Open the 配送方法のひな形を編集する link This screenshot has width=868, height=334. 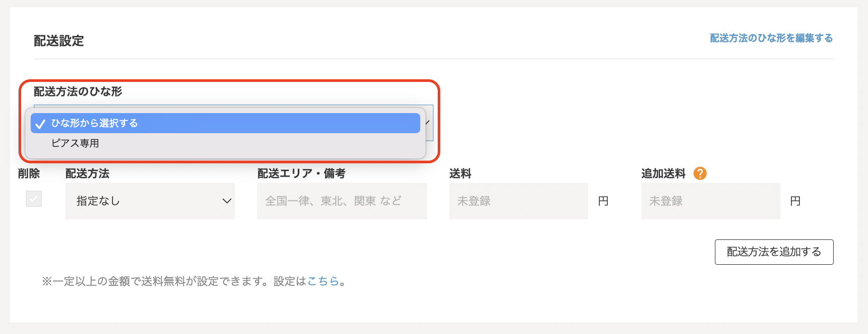point(771,38)
